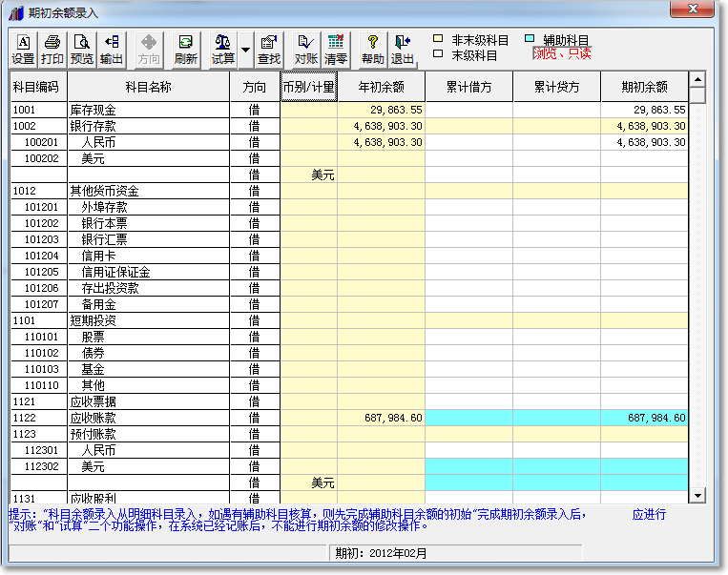The height and width of the screenshot is (575, 728).
Task: Click the cyan 辅助科目 legend swatch
Action: click(x=530, y=39)
